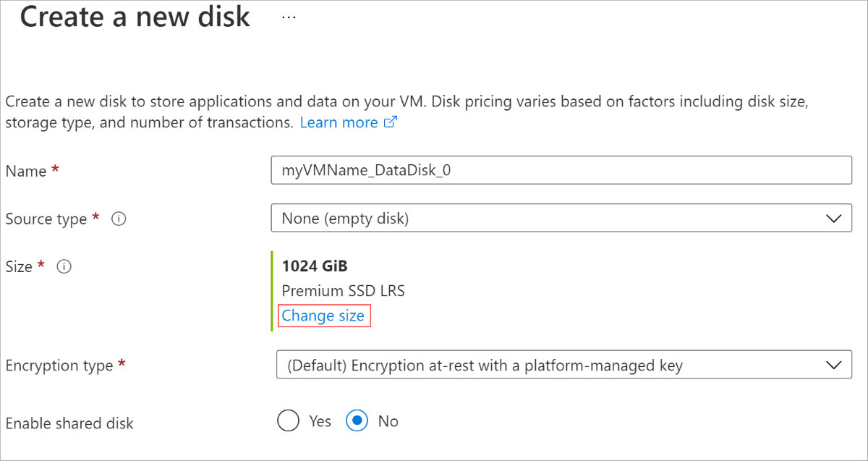
Task: Enable shared disk by selecting Yes
Action: click(289, 420)
